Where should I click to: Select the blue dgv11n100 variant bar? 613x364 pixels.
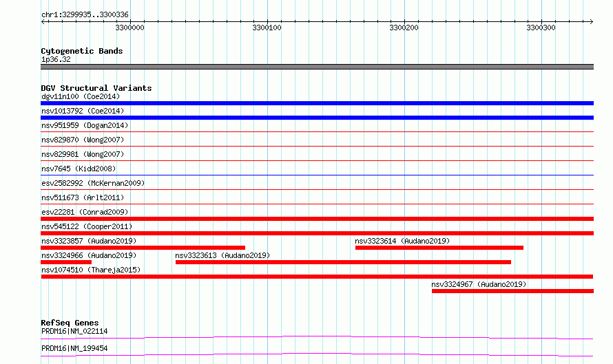point(317,103)
